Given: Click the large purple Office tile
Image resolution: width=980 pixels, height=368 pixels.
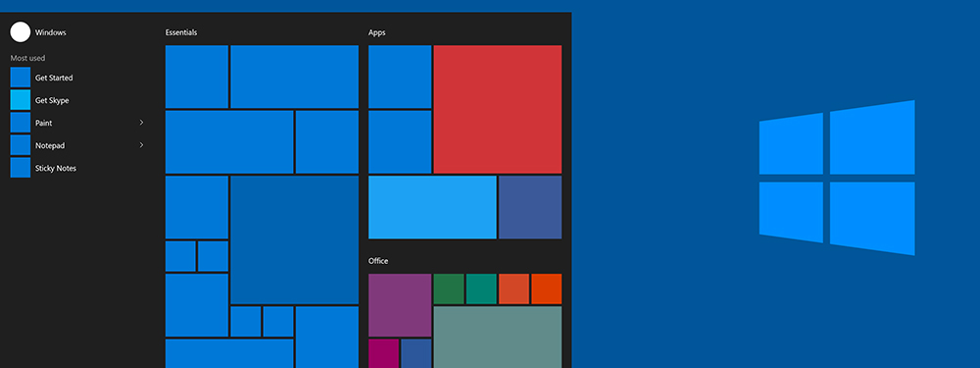Looking at the screenshot, I should 400,305.
